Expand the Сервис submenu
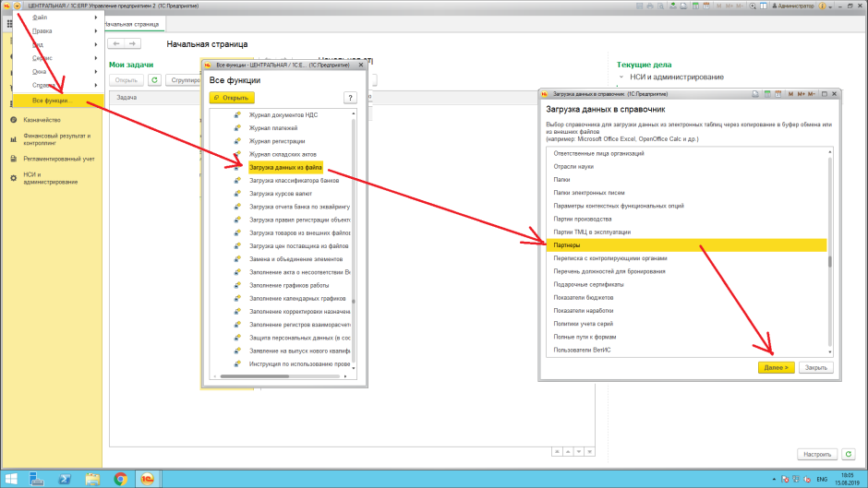This screenshot has height=488, width=868. tap(57, 58)
